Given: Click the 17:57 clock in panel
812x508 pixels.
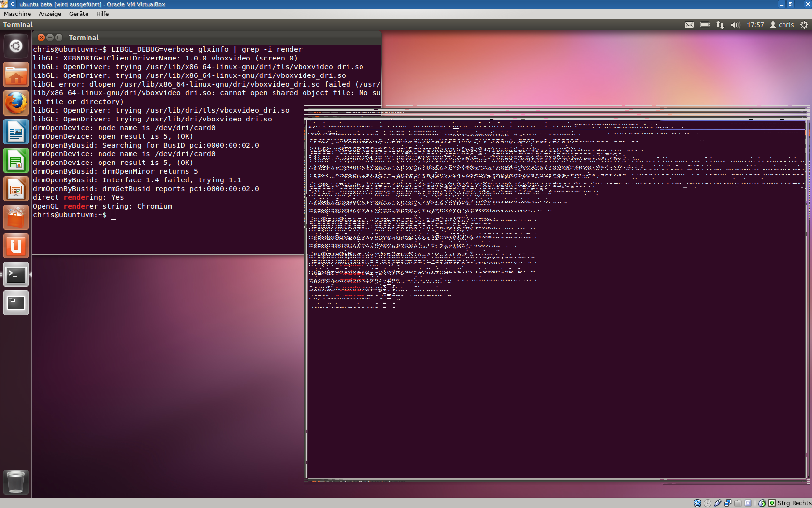Looking at the screenshot, I should [755, 25].
